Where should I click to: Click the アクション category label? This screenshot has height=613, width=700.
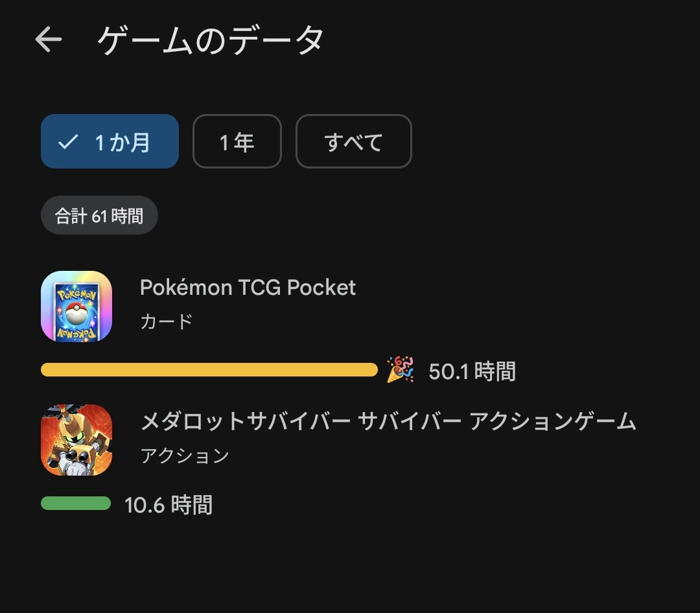185,456
